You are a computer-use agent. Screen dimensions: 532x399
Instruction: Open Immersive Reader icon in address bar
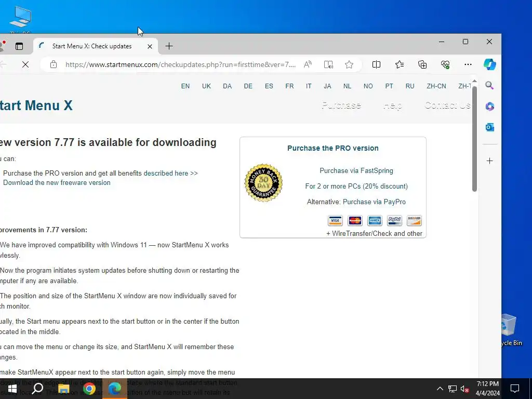click(328, 64)
